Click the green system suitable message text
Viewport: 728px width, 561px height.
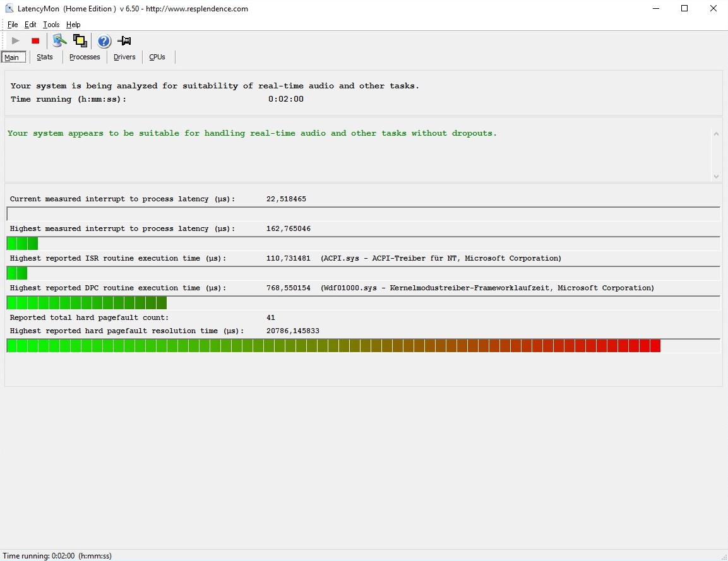click(x=252, y=133)
